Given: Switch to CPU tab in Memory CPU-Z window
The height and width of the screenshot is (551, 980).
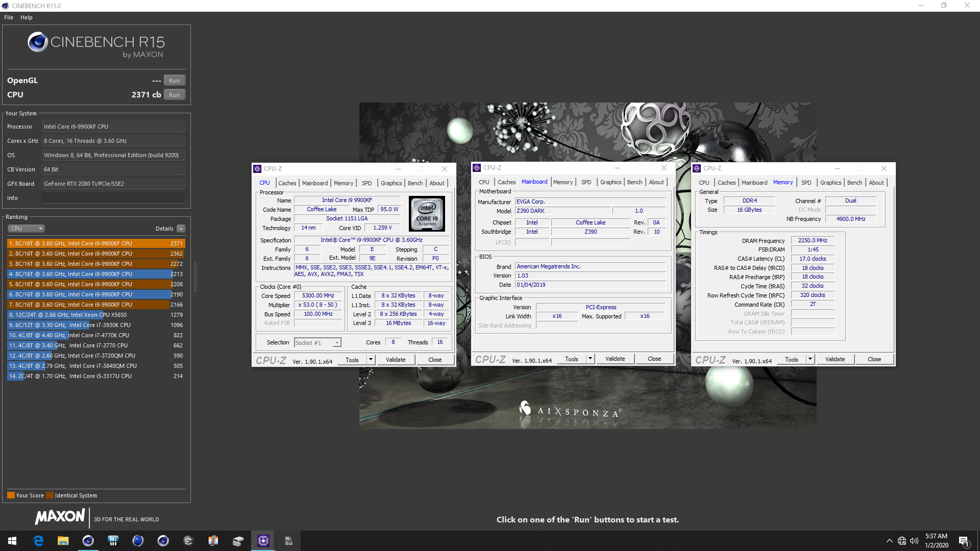Looking at the screenshot, I should [x=704, y=183].
